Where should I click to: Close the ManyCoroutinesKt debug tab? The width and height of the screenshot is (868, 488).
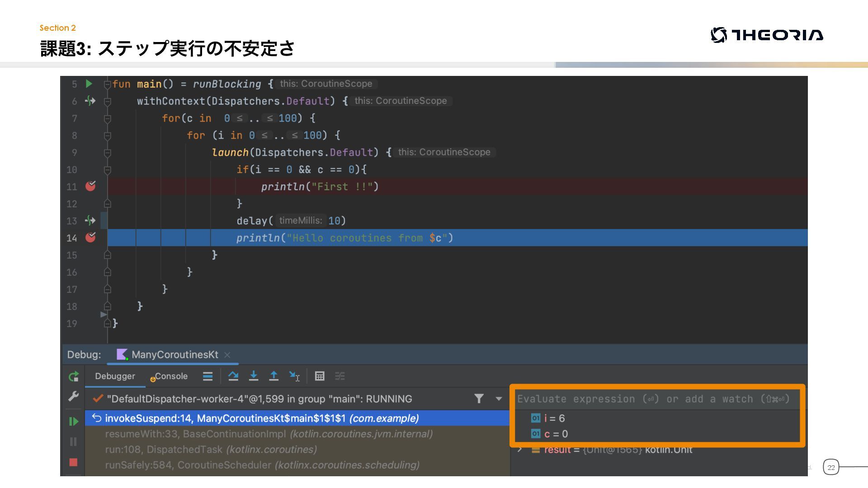pos(227,355)
